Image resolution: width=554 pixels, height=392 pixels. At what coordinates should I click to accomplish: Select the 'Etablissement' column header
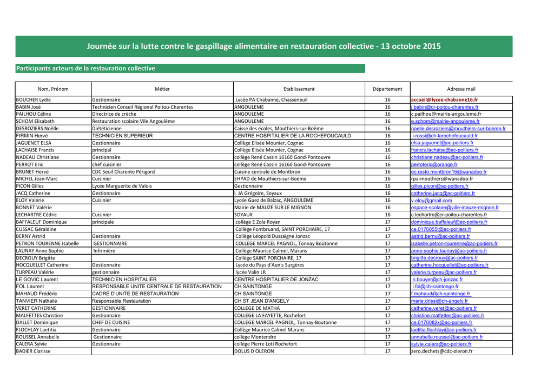pos(299,89)
